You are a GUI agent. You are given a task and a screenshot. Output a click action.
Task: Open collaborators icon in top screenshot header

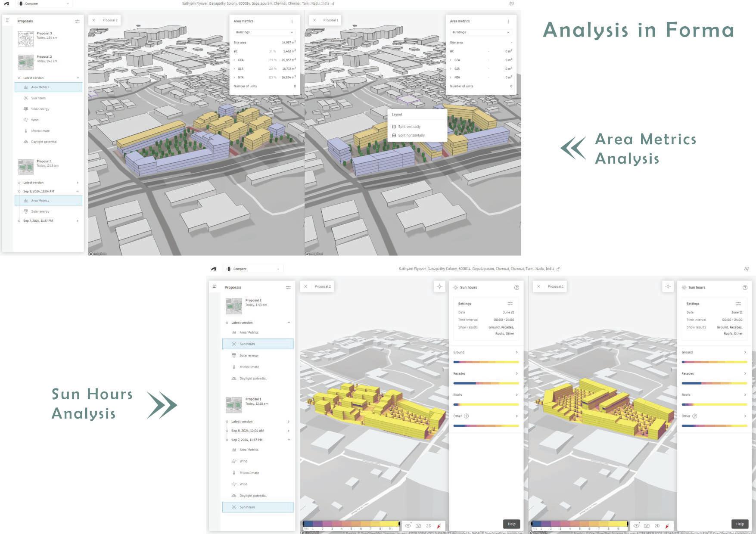point(512,3)
